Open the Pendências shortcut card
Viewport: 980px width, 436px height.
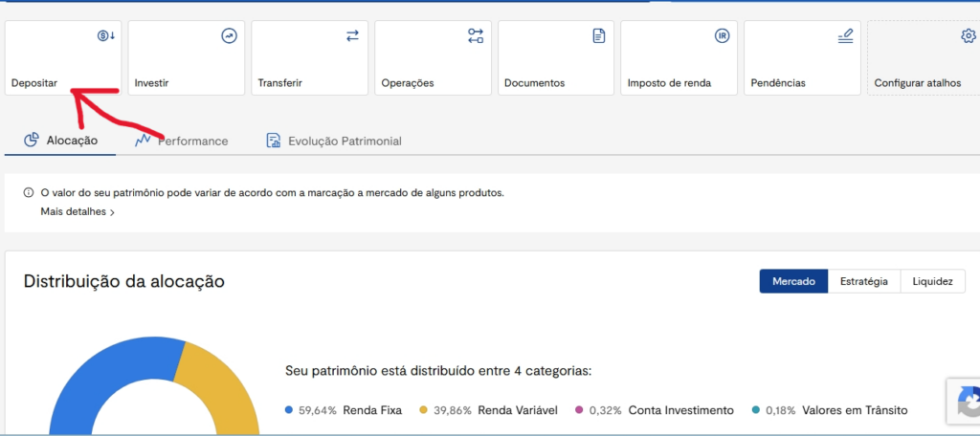(x=803, y=58)
